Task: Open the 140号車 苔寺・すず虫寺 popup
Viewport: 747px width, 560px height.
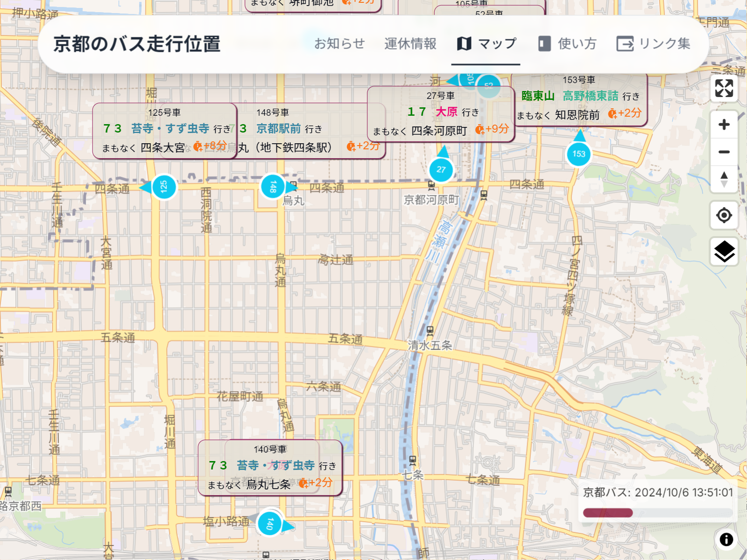Action: coord(270,468)
